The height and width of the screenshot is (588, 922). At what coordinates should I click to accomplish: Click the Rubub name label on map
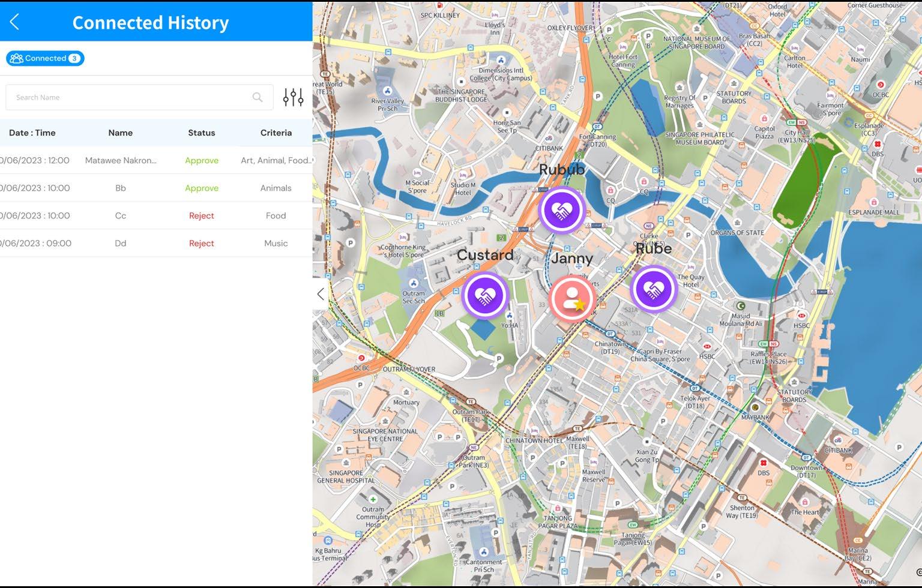562,170
